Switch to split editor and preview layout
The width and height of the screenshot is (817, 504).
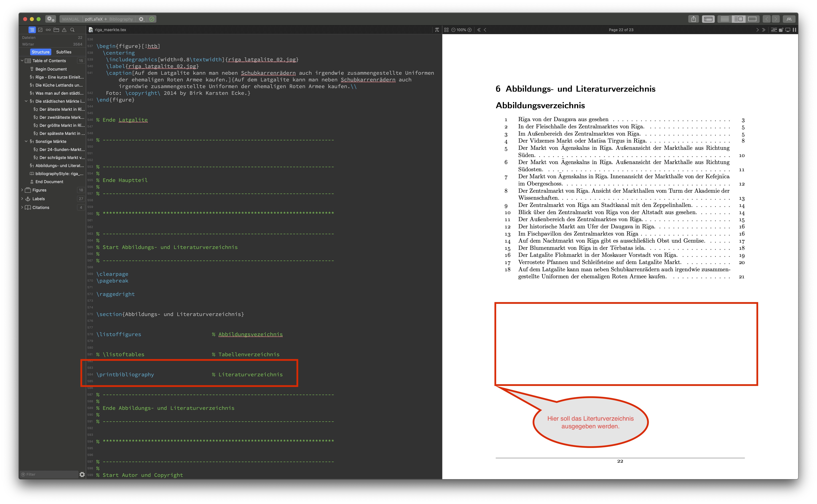click(738, 19)
